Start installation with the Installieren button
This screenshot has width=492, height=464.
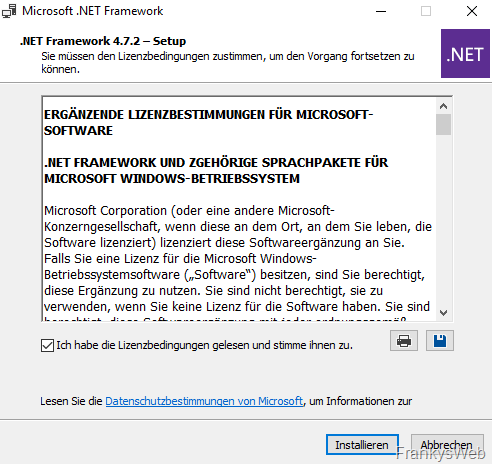pos(362,445)
